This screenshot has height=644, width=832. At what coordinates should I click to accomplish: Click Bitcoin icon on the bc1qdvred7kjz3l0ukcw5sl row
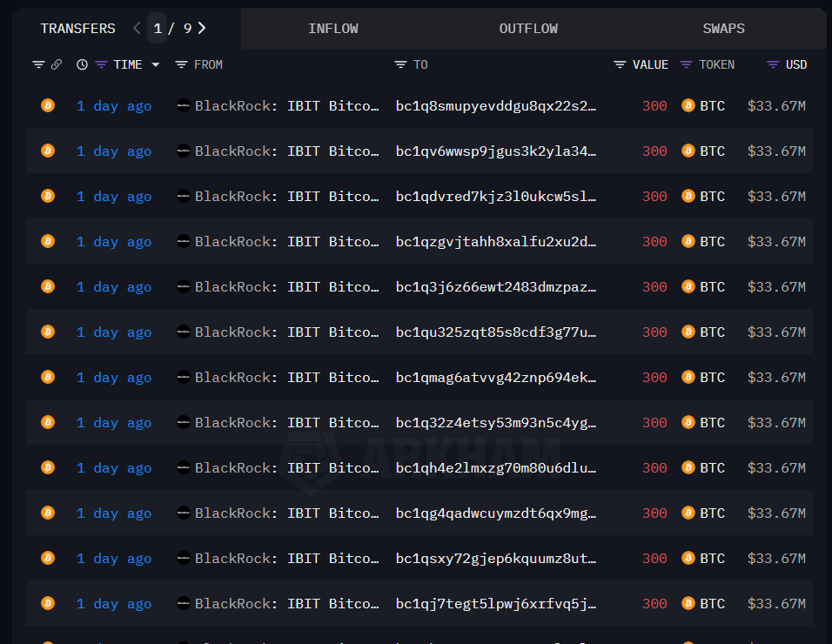click(48, 196)
